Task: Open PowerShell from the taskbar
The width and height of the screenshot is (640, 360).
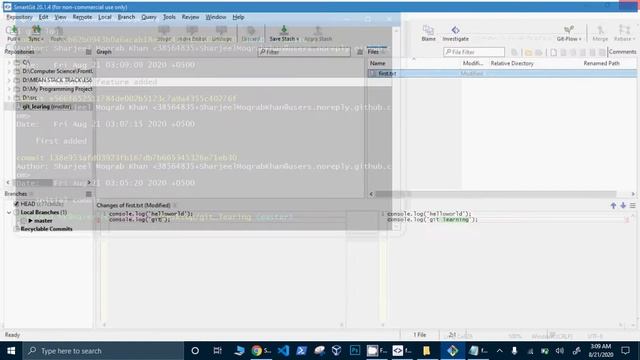Action: coord(301,351)
